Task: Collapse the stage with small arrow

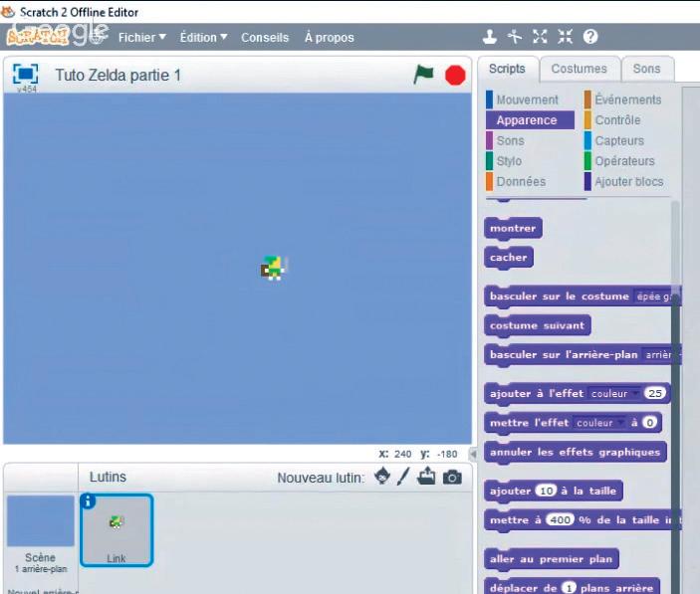Action: point(473,454)
